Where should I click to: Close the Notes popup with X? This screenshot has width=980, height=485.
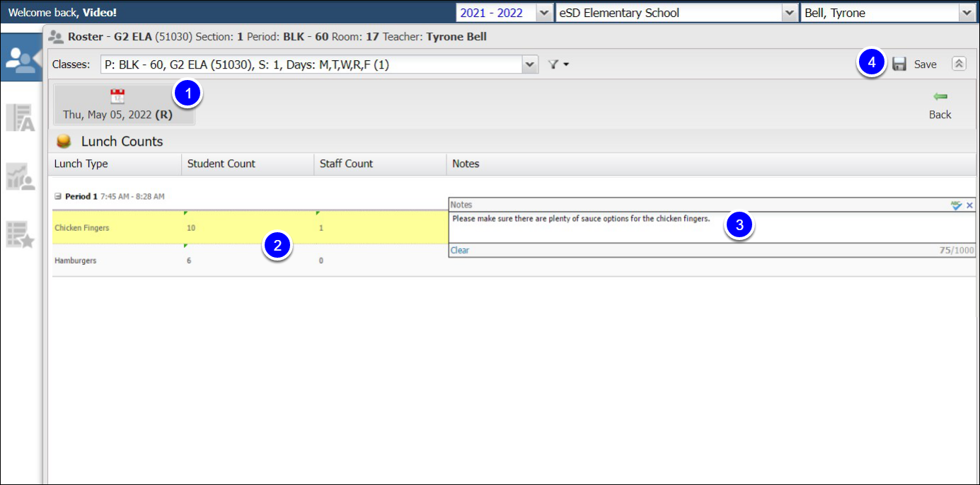(x=970, y=205)
